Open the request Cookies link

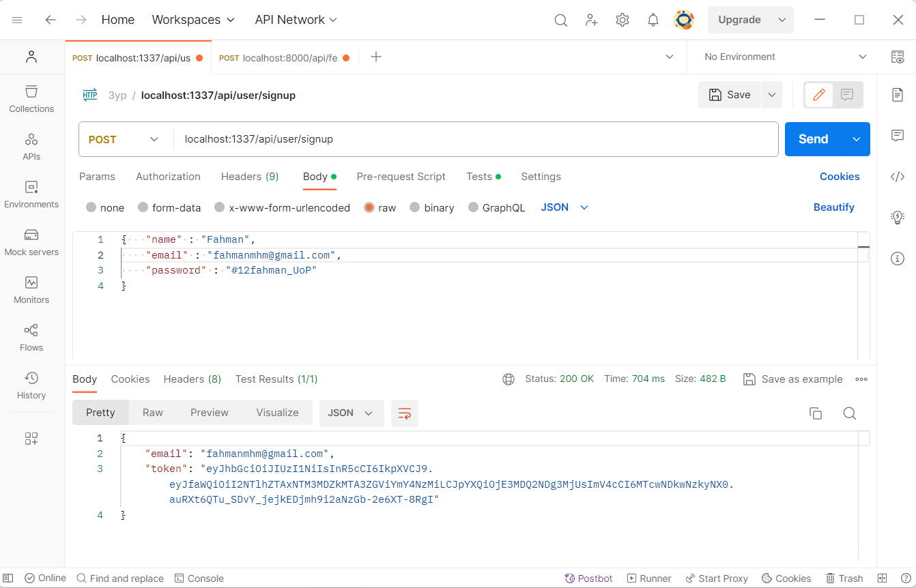[x=840, y=177]
